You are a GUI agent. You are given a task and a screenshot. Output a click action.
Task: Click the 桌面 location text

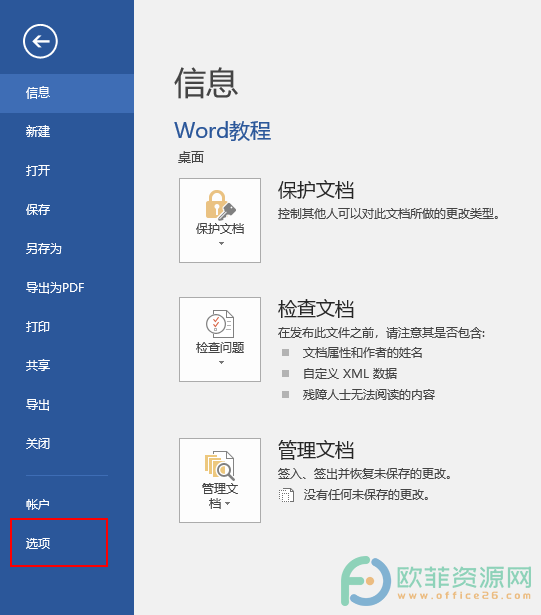[x=191, y=158]
